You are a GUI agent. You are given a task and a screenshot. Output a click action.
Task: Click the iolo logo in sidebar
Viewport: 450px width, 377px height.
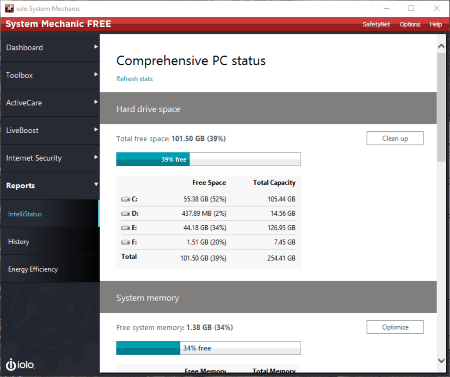tap(20, 364)
